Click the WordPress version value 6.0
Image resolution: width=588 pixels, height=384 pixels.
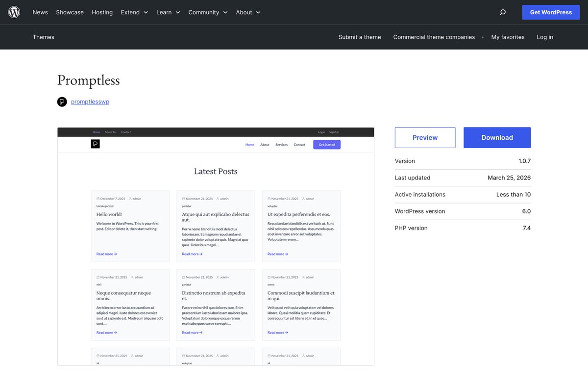(526, 211)
